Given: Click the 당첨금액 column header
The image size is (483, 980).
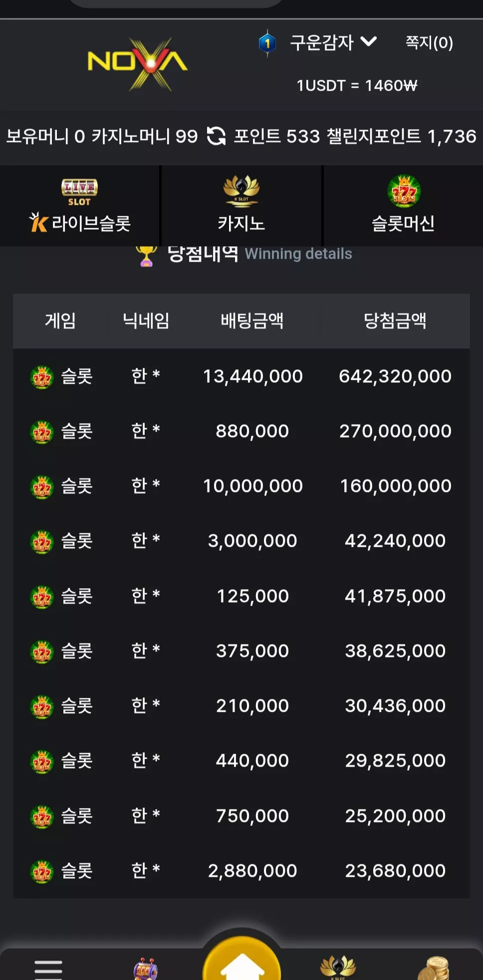Looking at the screenshot, I should 395,321.
